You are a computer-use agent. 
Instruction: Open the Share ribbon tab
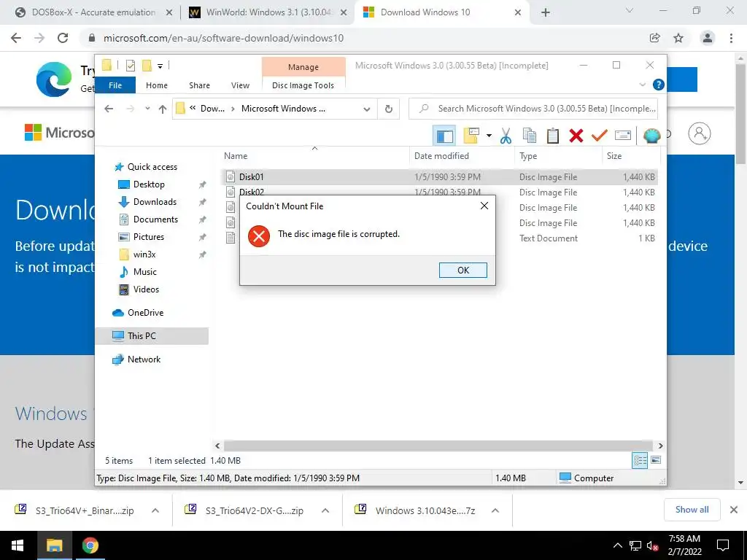point(199,85)
